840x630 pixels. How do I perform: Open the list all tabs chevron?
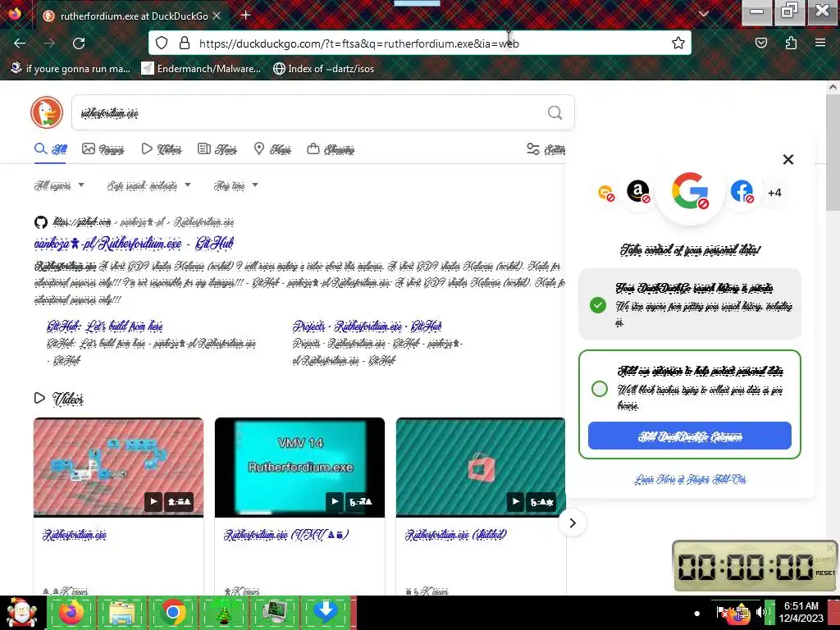click(704, 14)
